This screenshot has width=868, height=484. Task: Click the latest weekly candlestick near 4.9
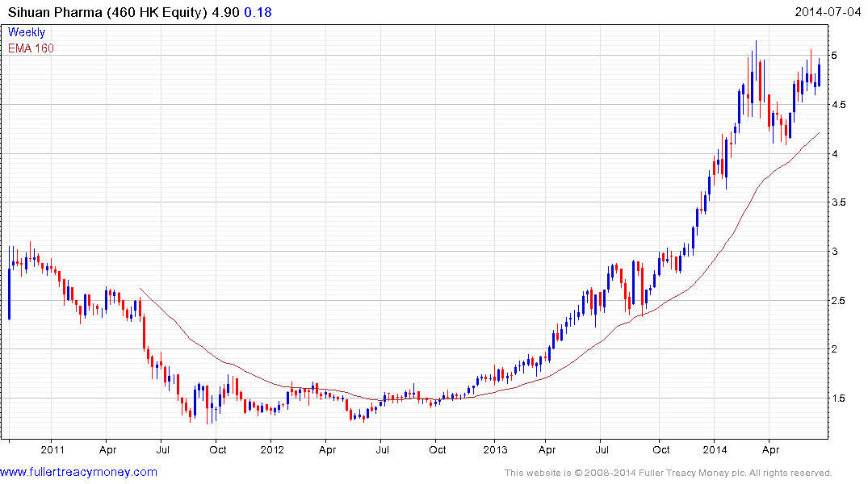820,73
